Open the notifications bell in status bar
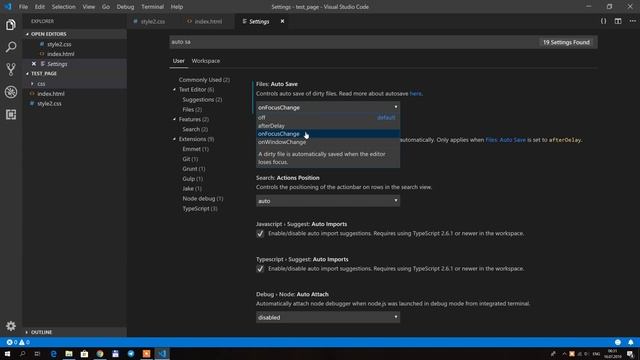Screen dimensions: 640x360 (x=631, y=342)
